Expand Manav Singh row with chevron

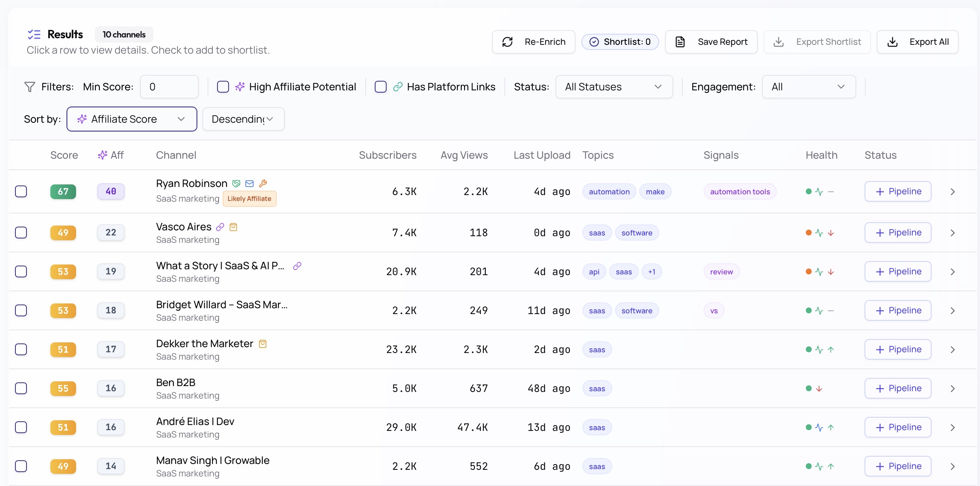[952, 467]
